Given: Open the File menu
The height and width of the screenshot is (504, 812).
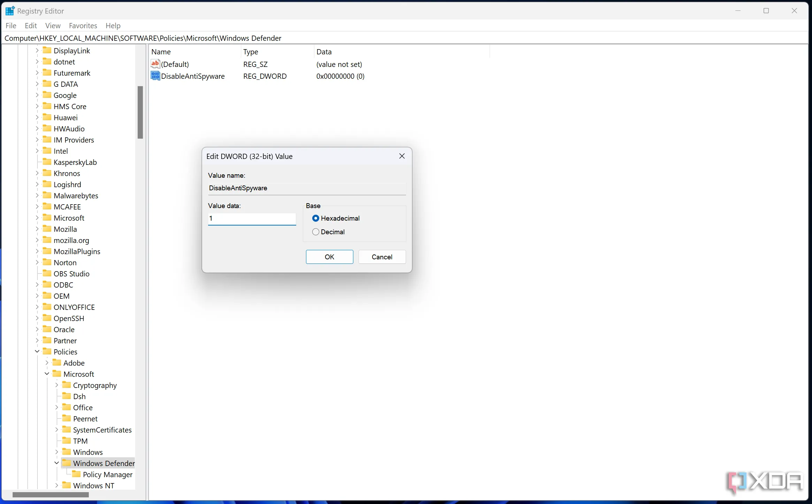Looking at the screenshot, I should 11,25.
